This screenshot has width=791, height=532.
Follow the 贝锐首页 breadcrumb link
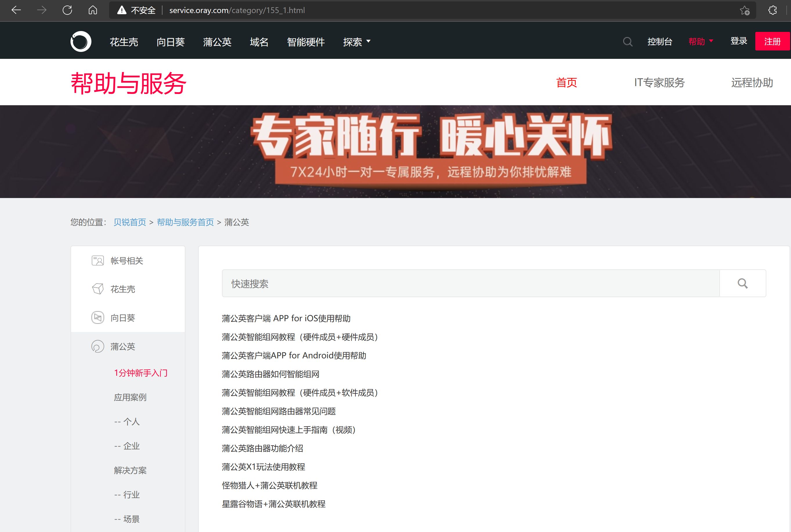point(130,222)
